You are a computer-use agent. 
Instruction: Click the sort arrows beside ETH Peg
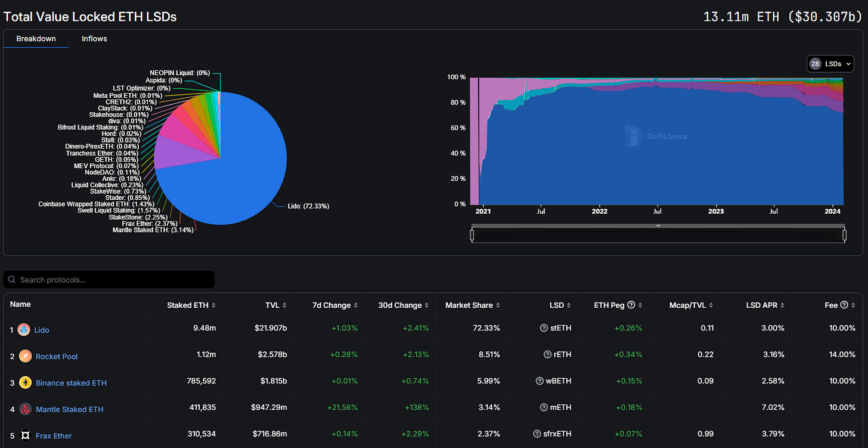[640, 305]
